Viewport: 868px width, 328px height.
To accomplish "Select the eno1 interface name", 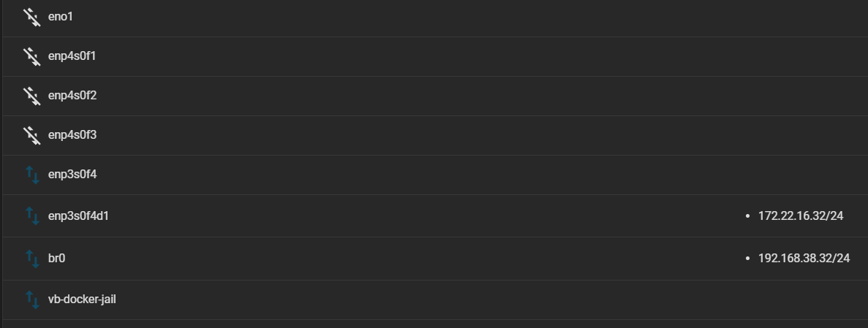I will tap(61, 17).
